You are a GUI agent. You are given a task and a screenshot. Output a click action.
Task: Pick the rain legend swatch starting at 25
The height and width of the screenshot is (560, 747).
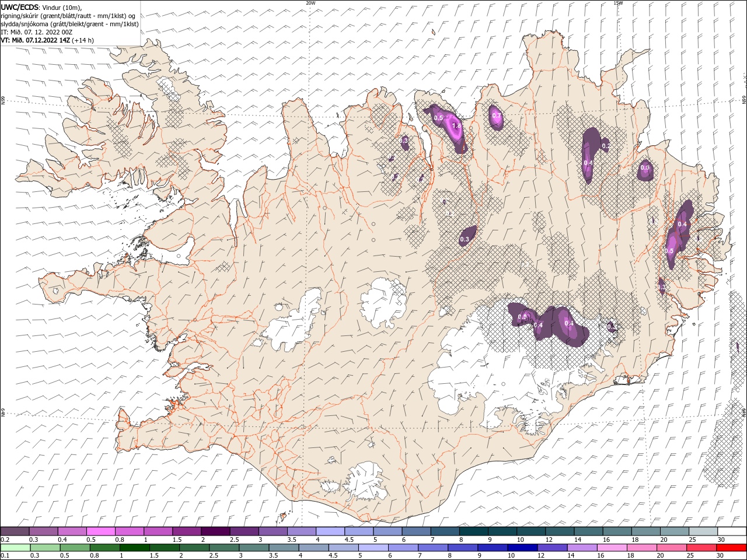[x=702, y=548]
